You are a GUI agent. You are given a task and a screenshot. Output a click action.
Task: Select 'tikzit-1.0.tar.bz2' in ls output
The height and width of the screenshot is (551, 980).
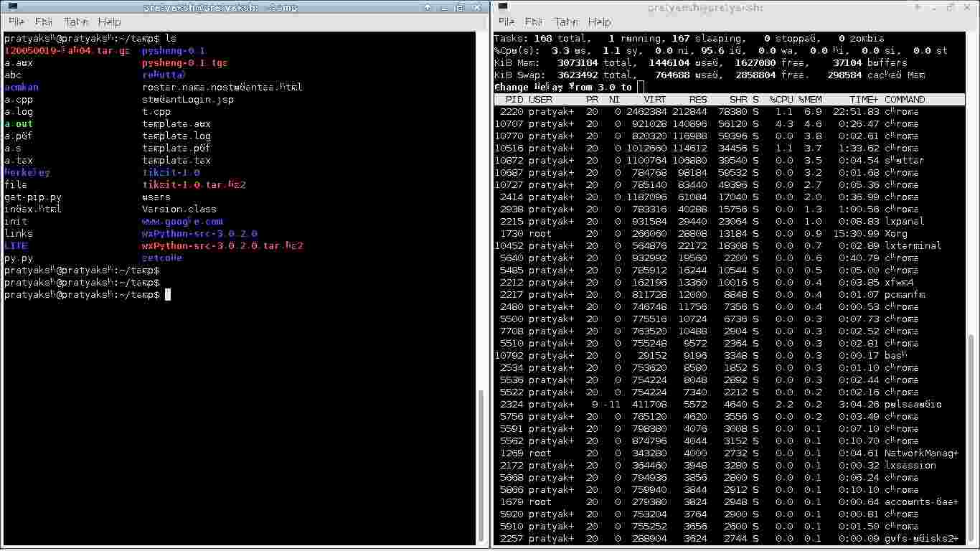click(194, 185)
